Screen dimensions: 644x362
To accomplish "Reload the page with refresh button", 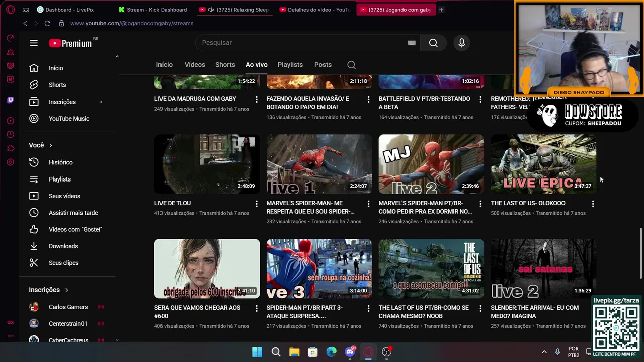I will click(x=47, y=23).
